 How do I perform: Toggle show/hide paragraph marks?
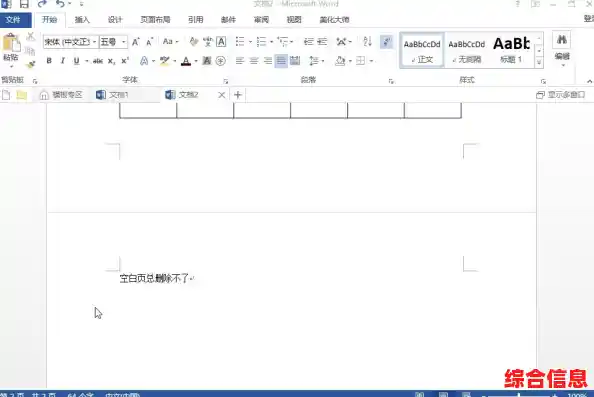pos(386,42)
